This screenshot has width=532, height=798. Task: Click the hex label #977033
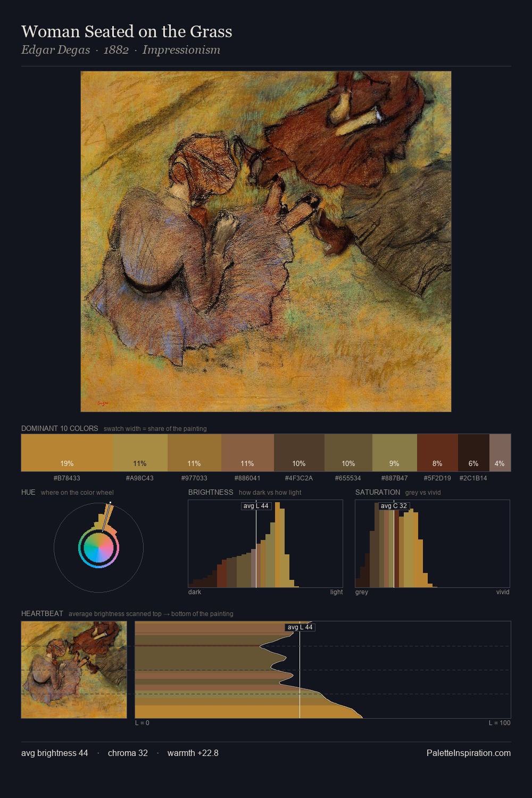click(194, 478)
